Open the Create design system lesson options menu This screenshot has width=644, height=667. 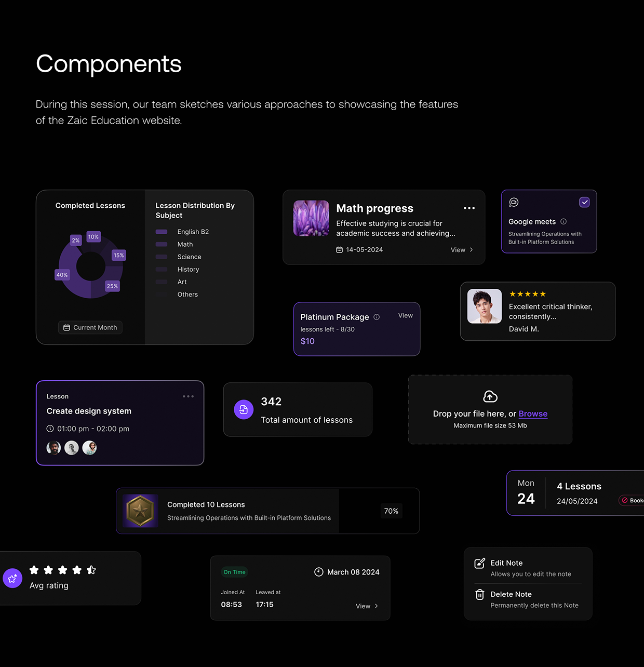[x=188, y=396]
